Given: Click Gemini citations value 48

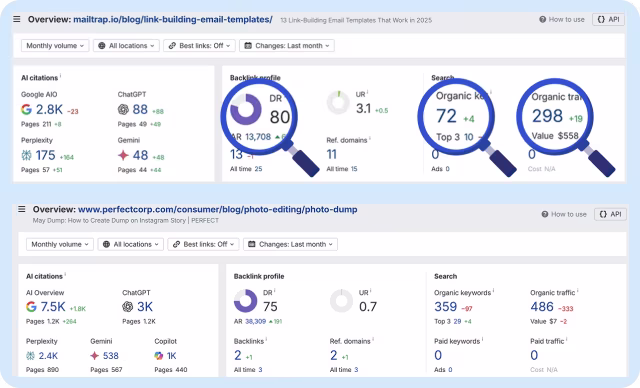Looking at the screenshot, I should point(140,155).
